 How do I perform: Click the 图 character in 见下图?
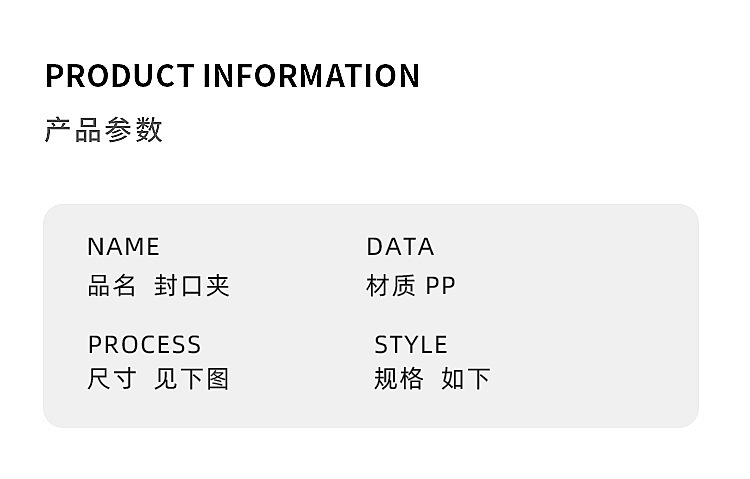[x=218, y=379]
